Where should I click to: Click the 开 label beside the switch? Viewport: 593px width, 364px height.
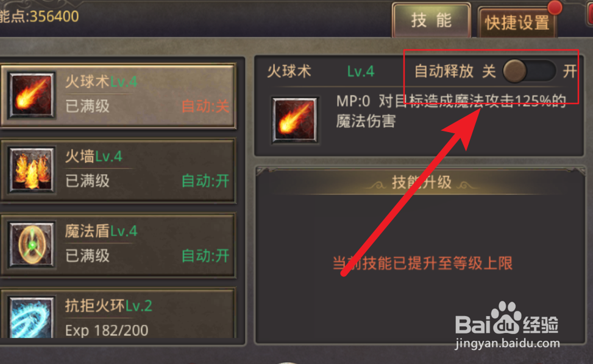pyautogui.click(x=570, y=71)
